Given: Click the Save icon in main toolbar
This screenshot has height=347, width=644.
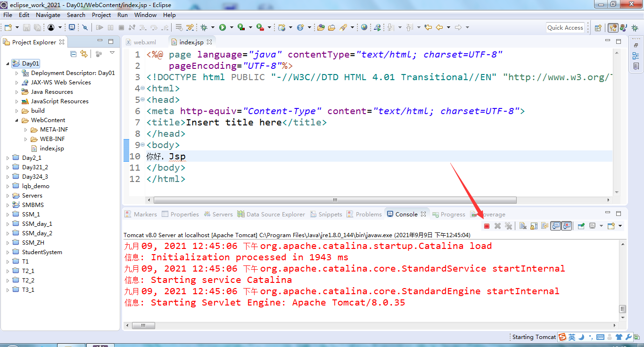Looking at the screenshot, I should point(26,27).
